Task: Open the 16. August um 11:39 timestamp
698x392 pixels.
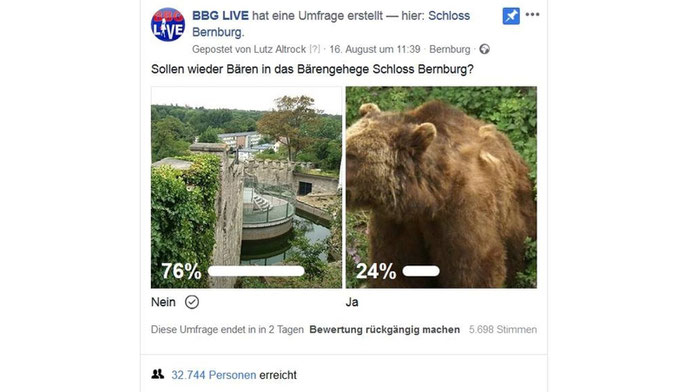Action: click(x=375, y=49)
